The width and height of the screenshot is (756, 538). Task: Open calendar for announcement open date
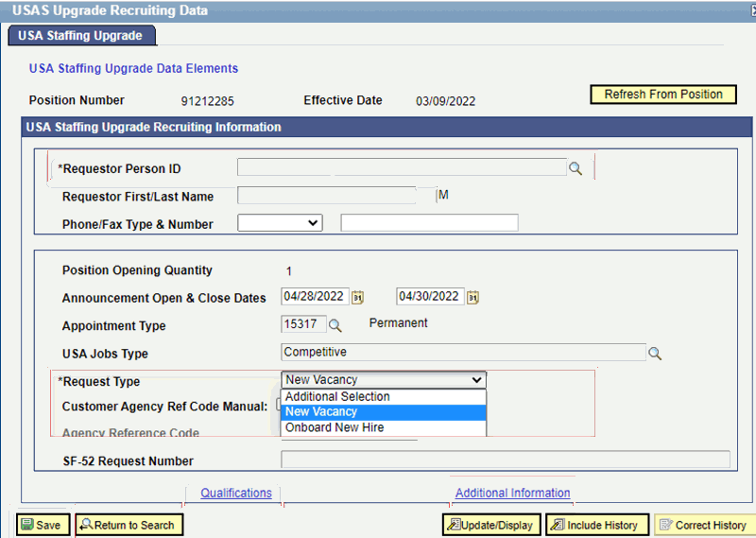[x=357, y=297]
